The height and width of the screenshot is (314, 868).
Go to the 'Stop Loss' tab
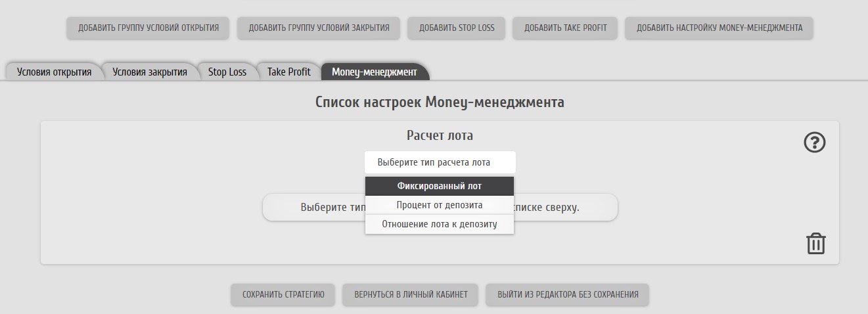coord(227,72)
